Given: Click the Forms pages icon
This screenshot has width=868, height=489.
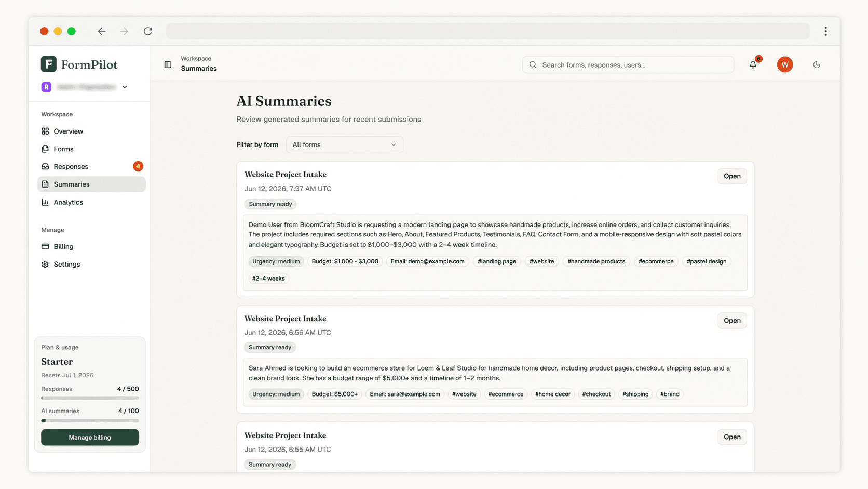Looking at the screenshot, I should (x=45, y=149).
